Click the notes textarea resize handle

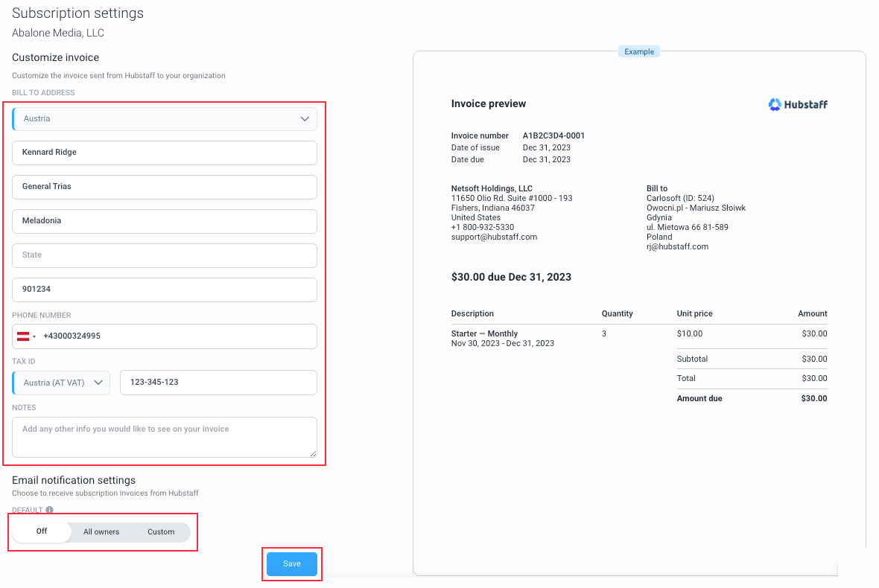(x=313, y=453)
